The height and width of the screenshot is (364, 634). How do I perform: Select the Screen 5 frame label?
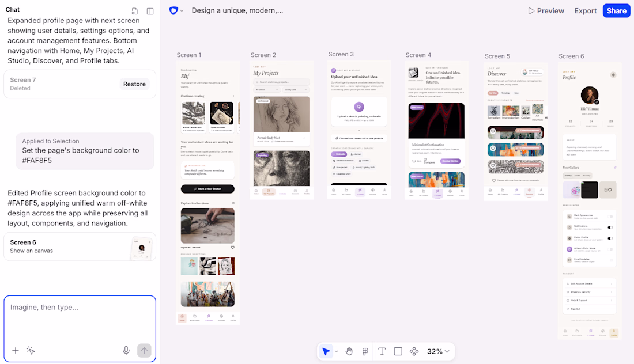tap(497, 56)
